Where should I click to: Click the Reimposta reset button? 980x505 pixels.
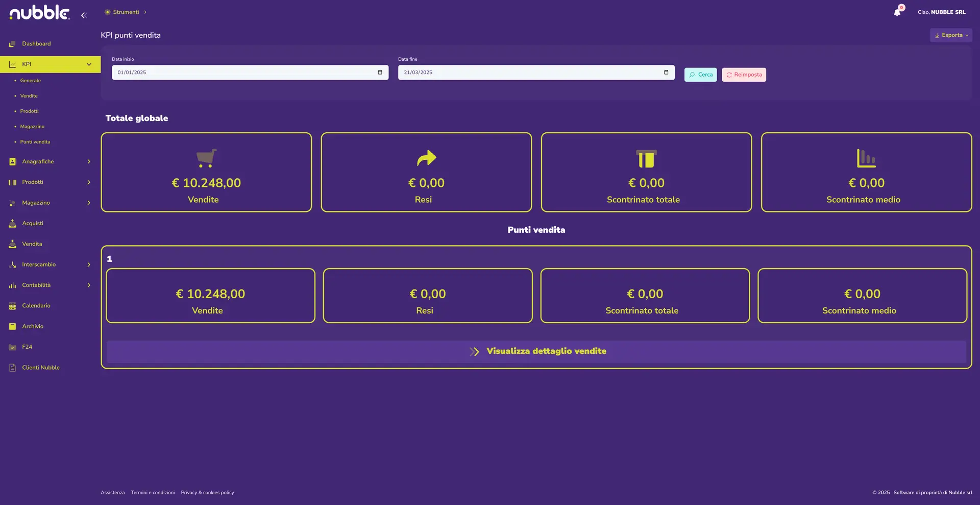tap(744, 75)
